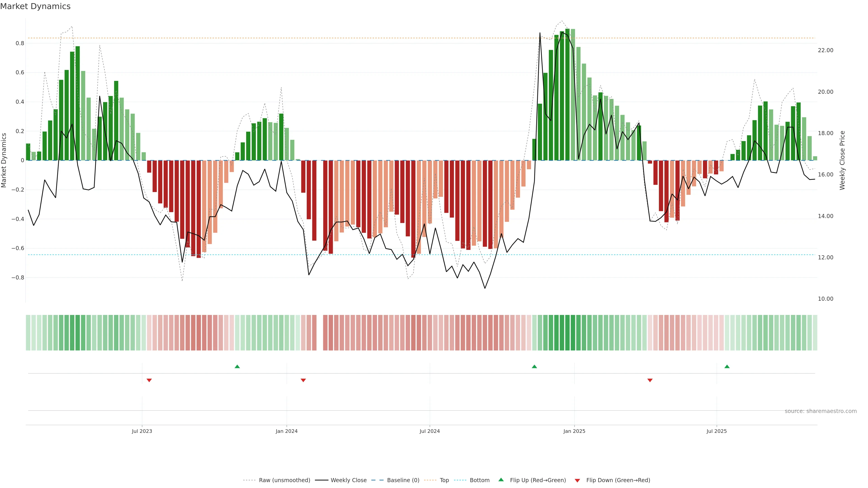Click the Jul 2024 x-axis label
This screenshot has height=488, width=868.
430,431
